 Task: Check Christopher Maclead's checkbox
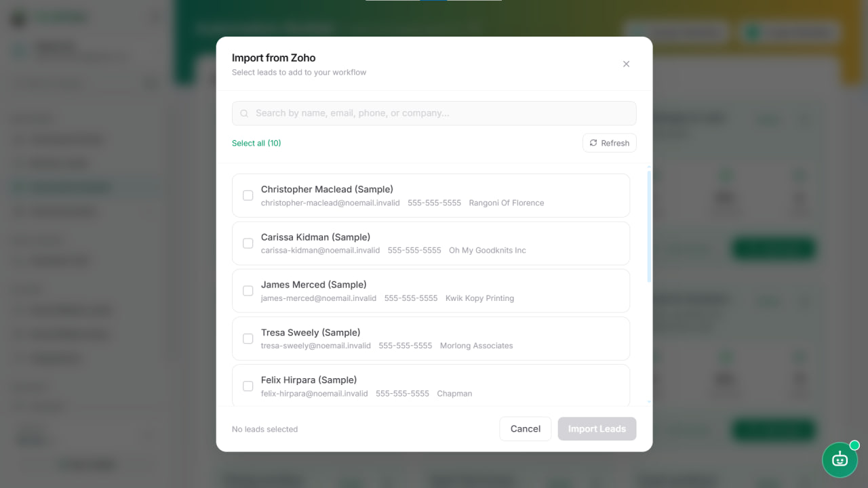point(248,195)
